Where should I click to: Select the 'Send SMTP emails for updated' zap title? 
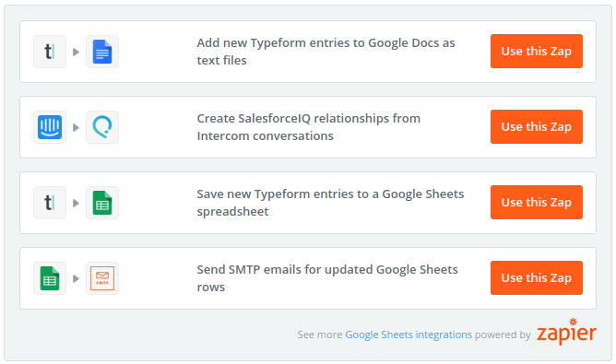click(x=327, y=278)
